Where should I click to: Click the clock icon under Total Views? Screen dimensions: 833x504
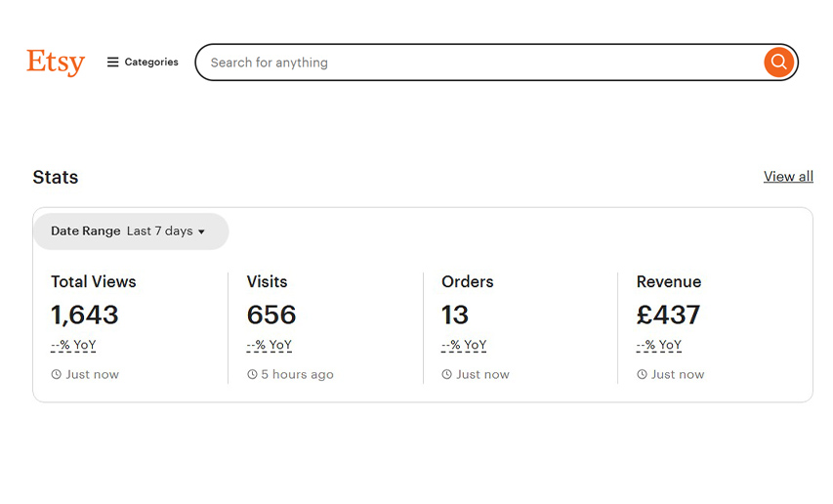click(57, 374)
